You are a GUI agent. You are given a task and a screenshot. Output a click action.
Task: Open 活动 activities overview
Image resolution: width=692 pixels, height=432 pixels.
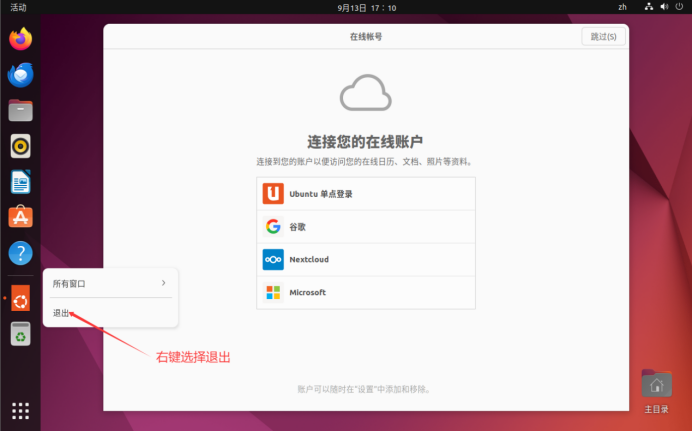[18, 7]
